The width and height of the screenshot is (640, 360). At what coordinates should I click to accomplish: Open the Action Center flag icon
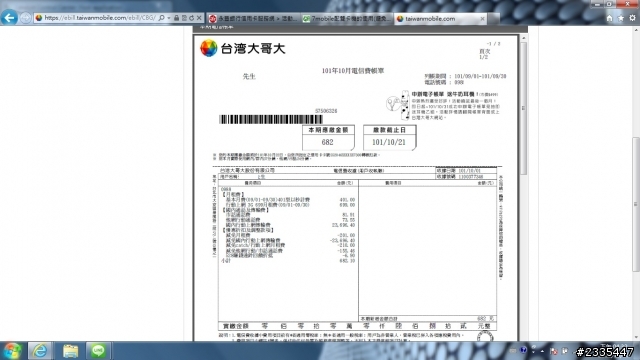coord(553,351)
